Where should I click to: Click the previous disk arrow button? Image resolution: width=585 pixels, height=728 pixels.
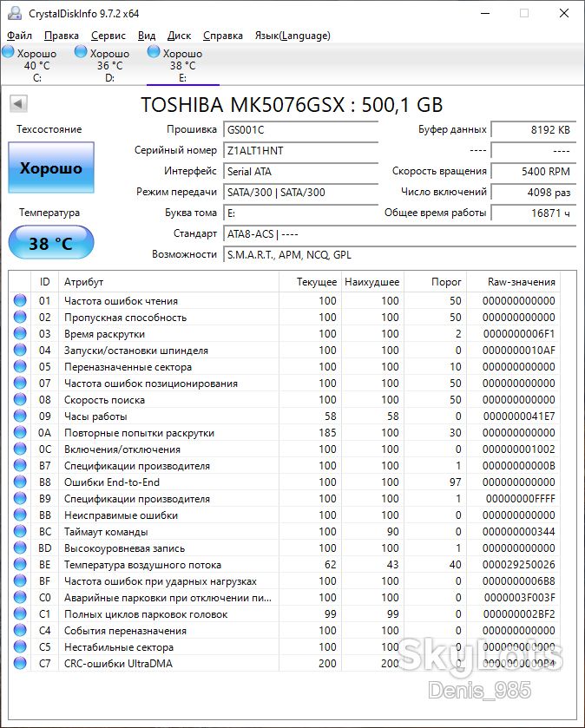18,103
